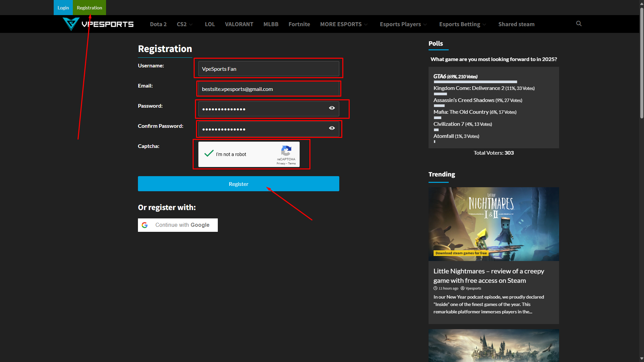Click the GTA6 poll result bar

[475, 82]
